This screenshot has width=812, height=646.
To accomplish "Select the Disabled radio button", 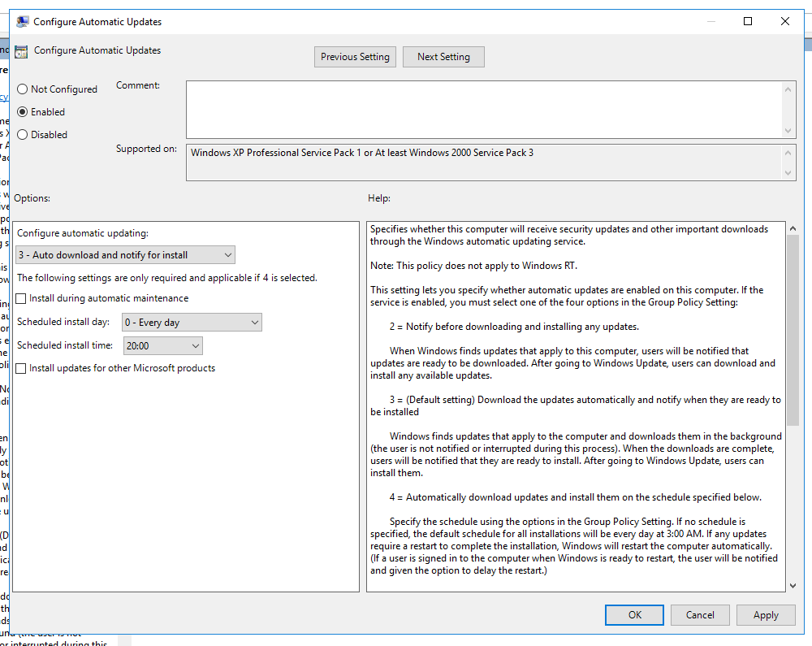I will coord(23,135).
